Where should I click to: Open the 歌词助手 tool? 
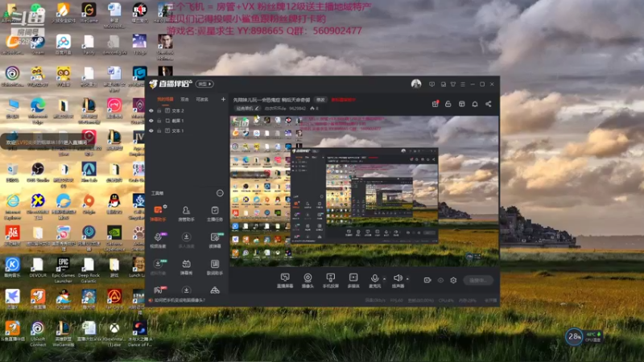click(x=214, y=267)
